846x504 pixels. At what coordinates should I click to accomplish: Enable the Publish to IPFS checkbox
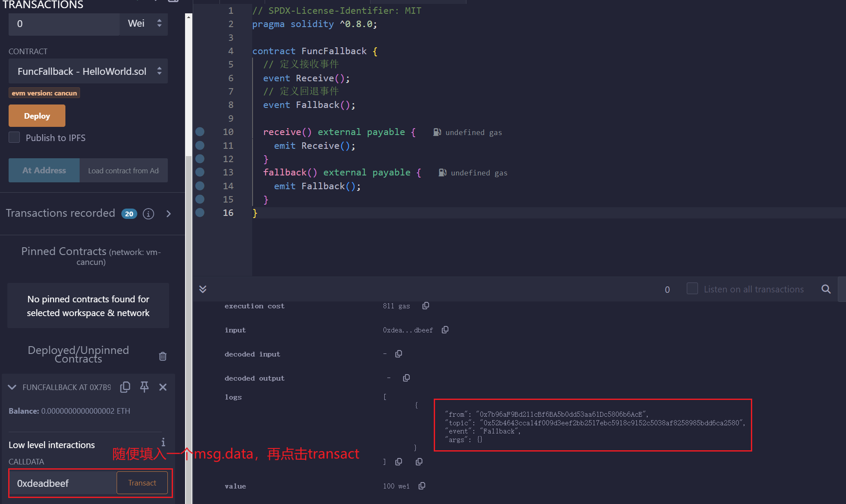click(15, 138)
